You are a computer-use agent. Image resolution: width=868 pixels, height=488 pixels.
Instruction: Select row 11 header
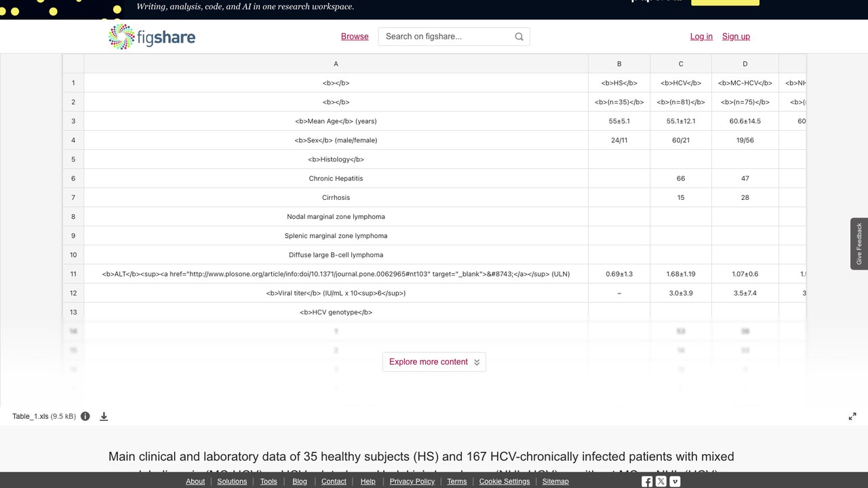73,274
